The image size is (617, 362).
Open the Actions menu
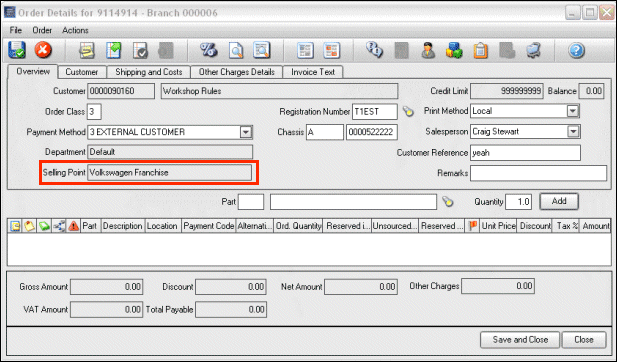[75, 30]
